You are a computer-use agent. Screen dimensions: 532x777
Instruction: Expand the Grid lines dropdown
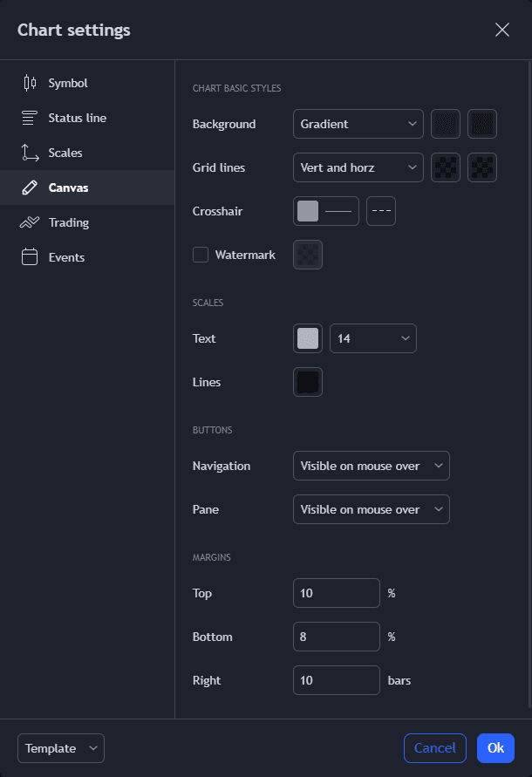click(x=358, y=167)
